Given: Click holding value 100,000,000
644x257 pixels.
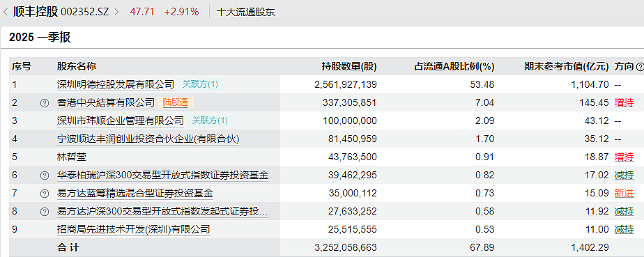Looking at the screenshot, I should (x=350, y=120).
